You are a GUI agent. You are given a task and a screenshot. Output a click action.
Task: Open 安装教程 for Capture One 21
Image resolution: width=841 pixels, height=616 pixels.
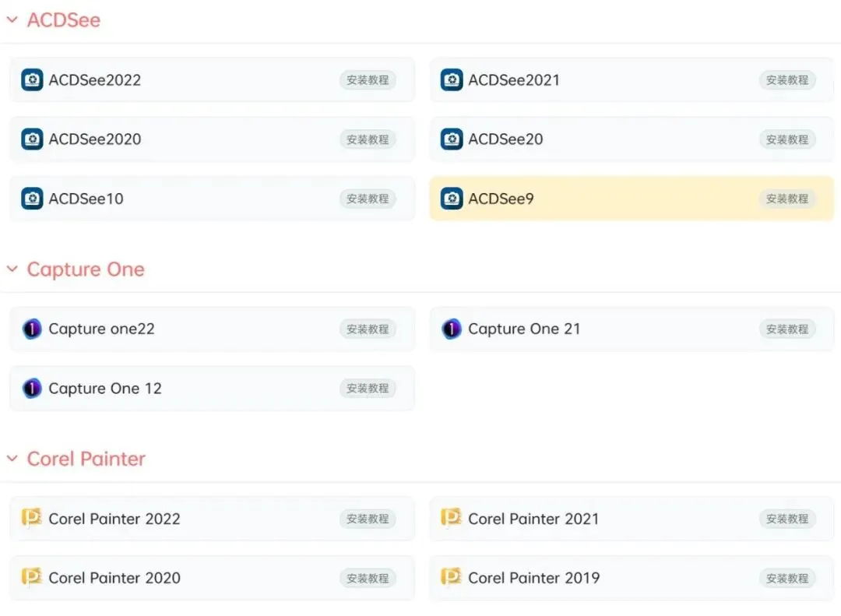[787, 329]
